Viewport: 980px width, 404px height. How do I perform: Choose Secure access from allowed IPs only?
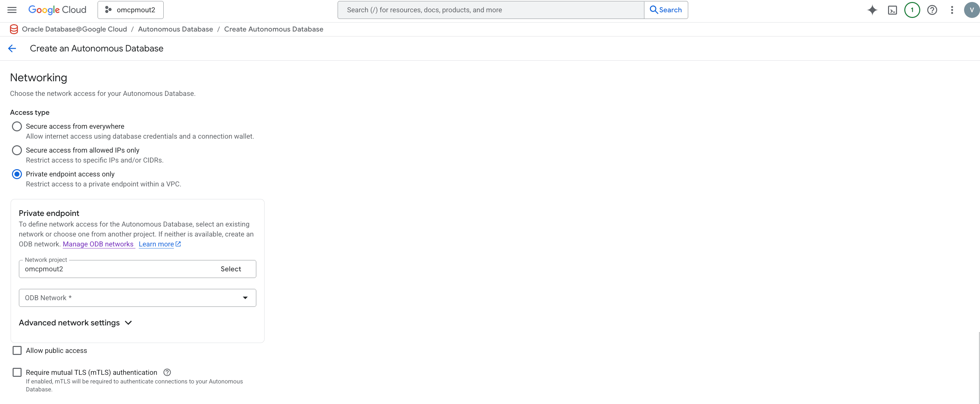(x=17, y=150)
